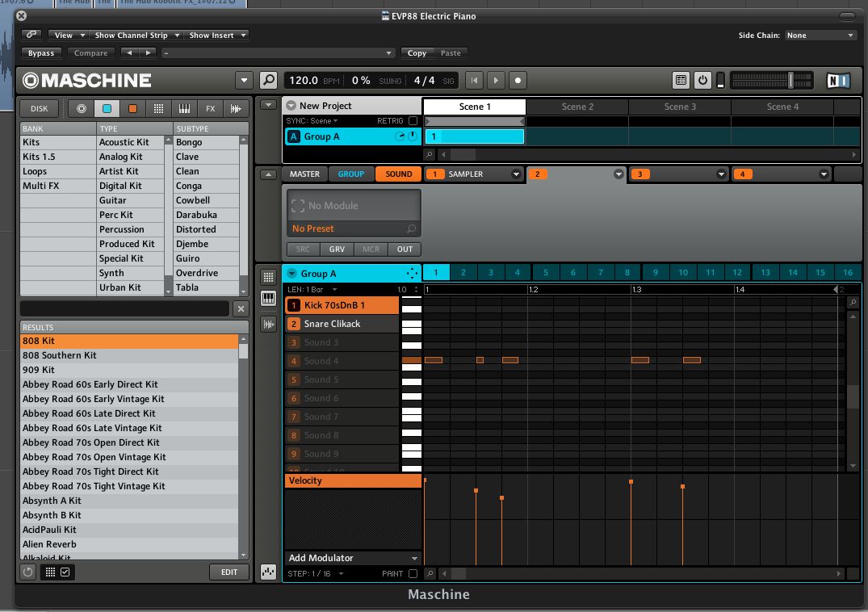
Task: Open the GRV tab
Action: pyautogui.click(x=337, y=249)
